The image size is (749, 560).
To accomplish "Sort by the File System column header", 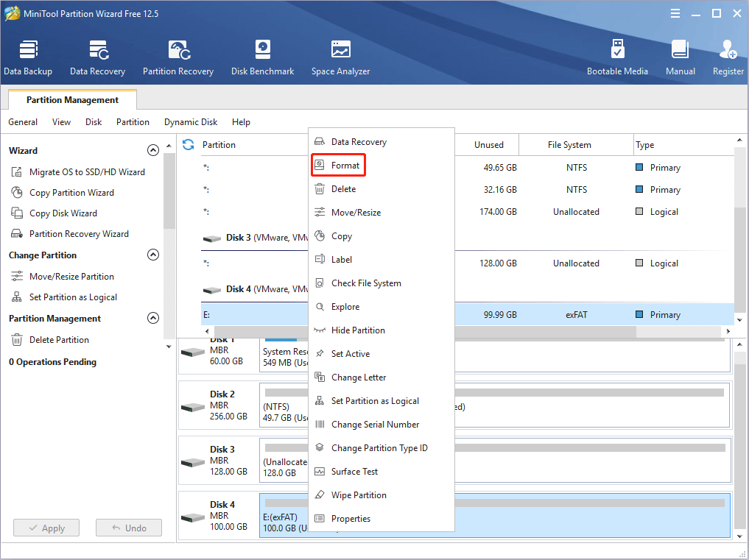I will coord(576,145).
